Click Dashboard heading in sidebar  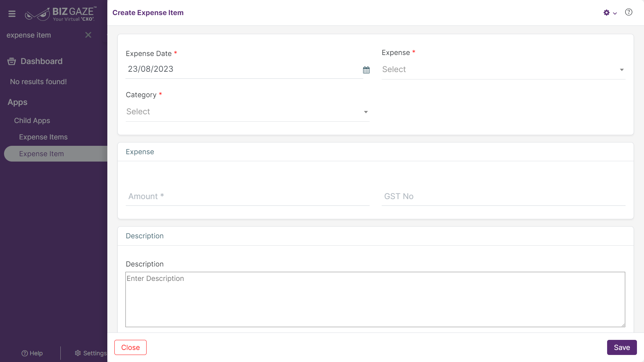pyautogui.click(x=42, y=61)
